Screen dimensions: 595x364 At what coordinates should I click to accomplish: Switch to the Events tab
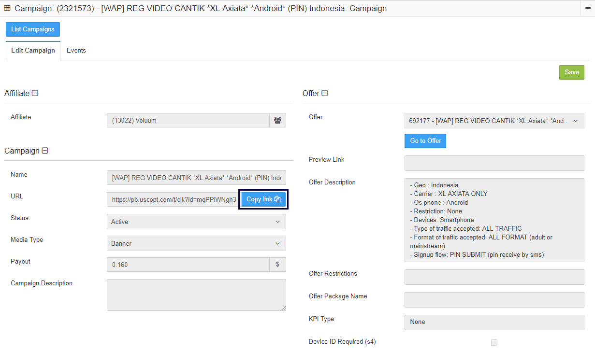coord(76,51)
